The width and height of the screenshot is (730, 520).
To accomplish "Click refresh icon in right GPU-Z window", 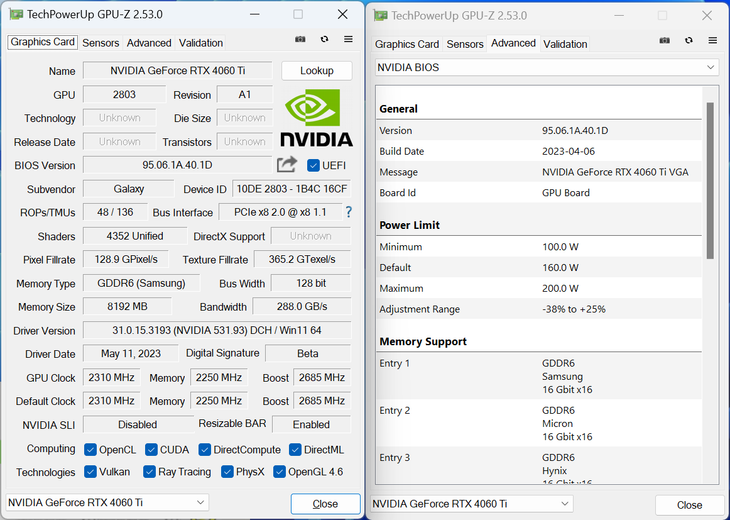I will click(x=689, y=41).
